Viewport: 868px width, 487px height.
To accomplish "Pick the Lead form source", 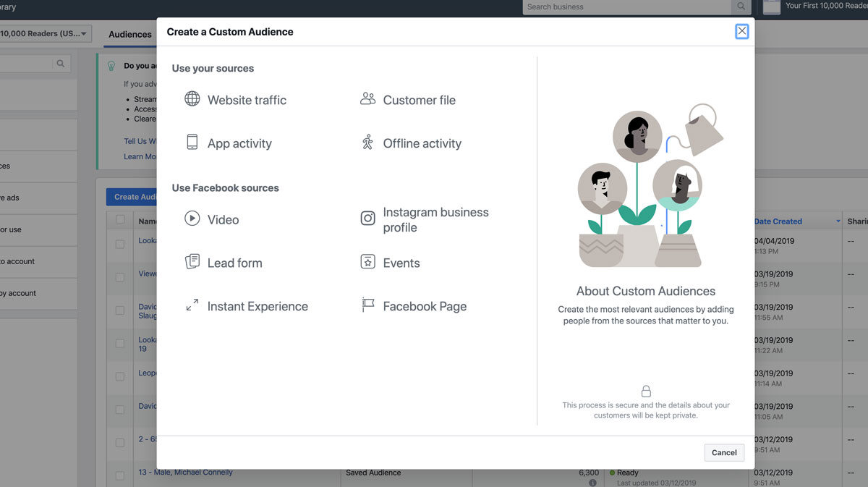I will 234,263.
